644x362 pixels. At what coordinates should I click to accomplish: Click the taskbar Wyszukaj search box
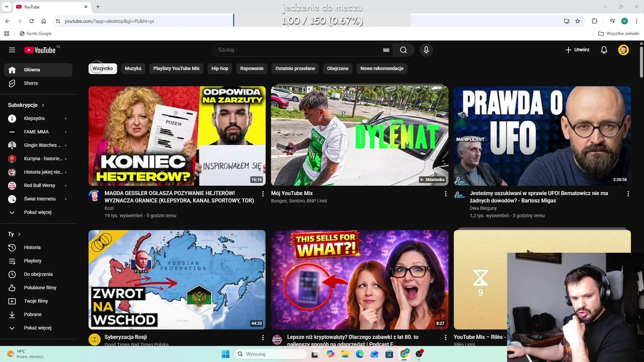[271, 354]
